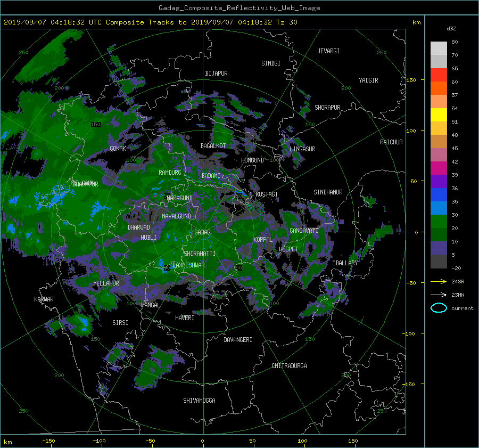Click the 80 value in dBZ legend

(455, 42)
